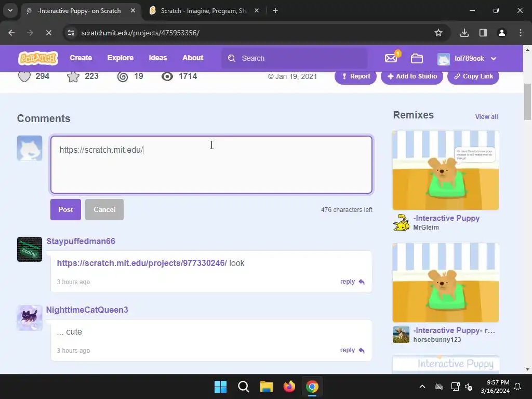Screen dimensions: 532x399
Task: Click inside the comment text box
Action: pos(211,165)
